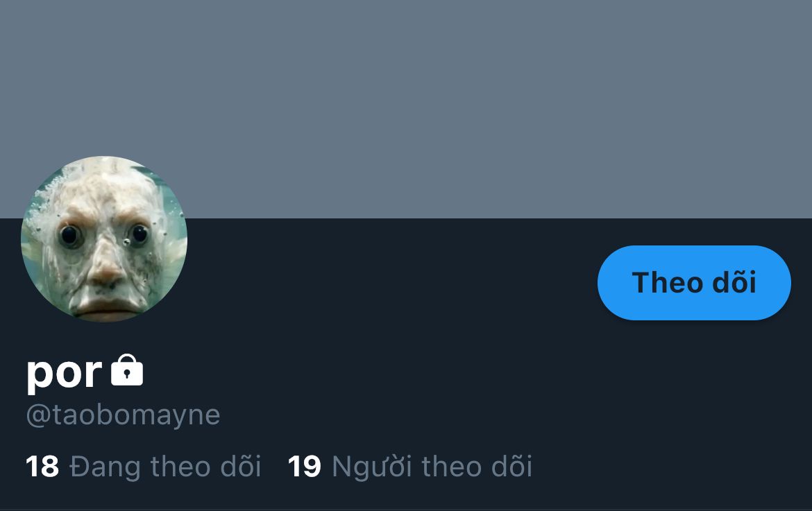Click the word dõi on follow button
The image size is (812, 511).
(734, 282)
